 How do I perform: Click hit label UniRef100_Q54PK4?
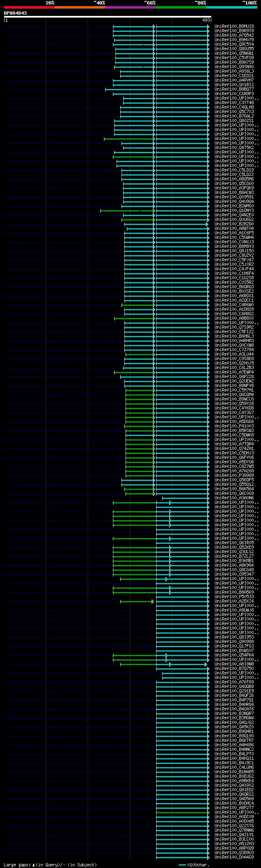[234, 655]
